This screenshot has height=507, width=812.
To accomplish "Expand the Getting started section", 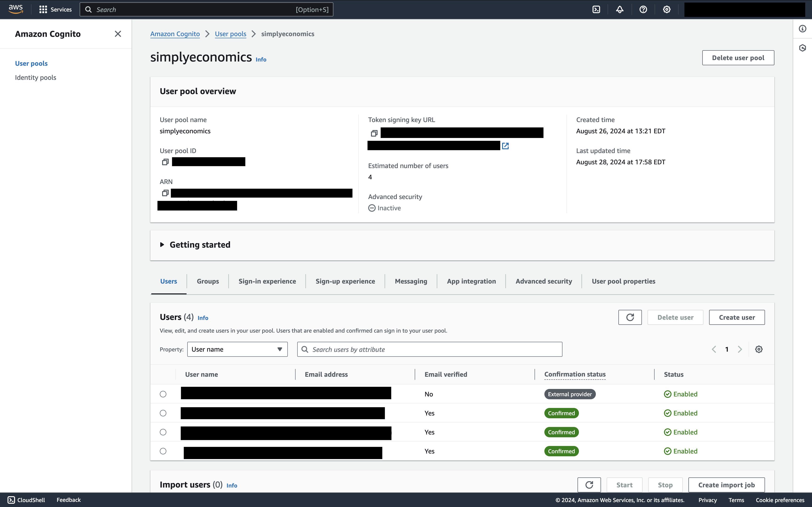I will 162,245.
